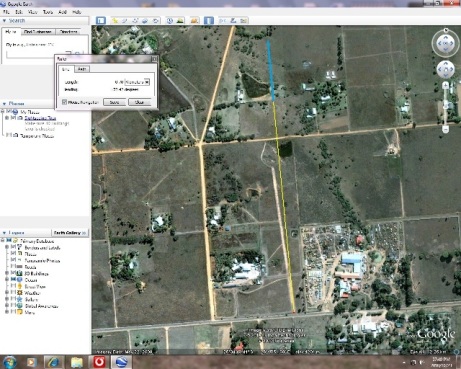Select Temporary Places in the Places tree

37,136
